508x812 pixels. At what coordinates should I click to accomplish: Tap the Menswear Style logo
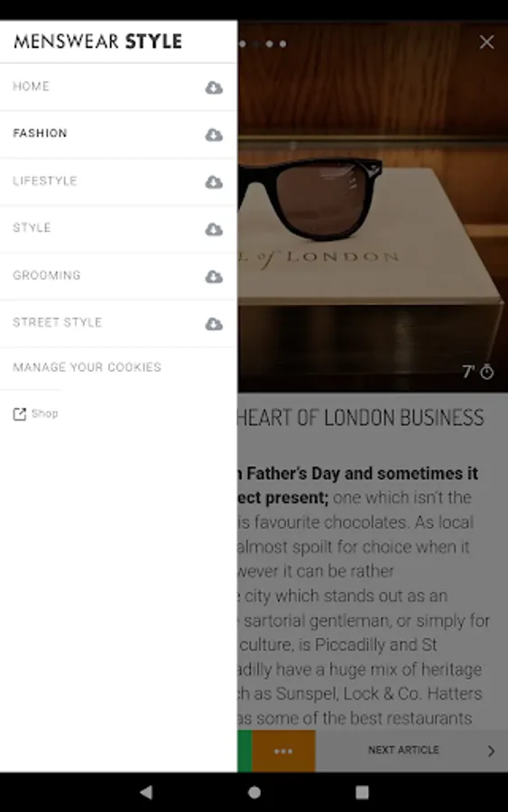tap(97, 42)
